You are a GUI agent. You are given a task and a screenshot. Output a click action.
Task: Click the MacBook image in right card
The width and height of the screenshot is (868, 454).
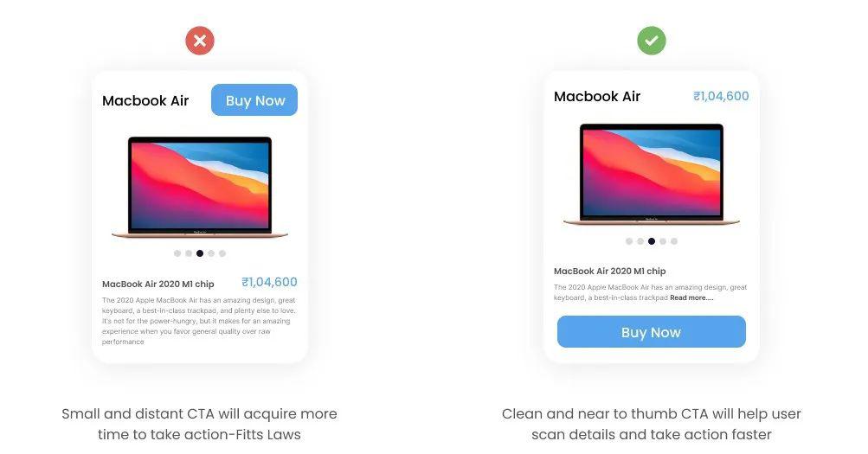coord(652,175)
